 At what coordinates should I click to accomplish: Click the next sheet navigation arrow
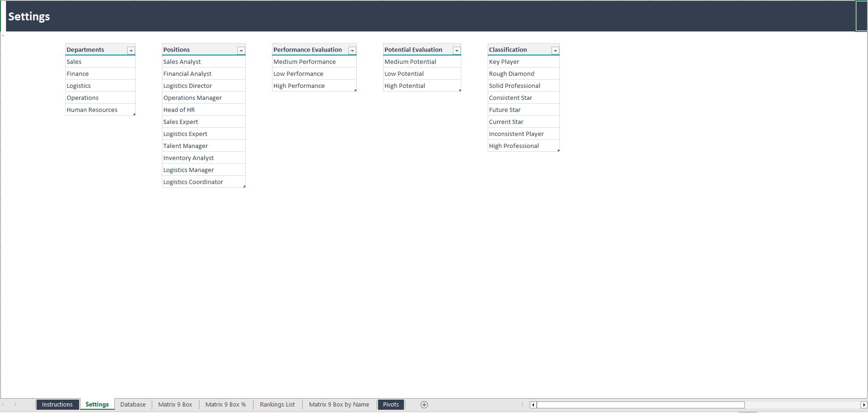[15, 405]
